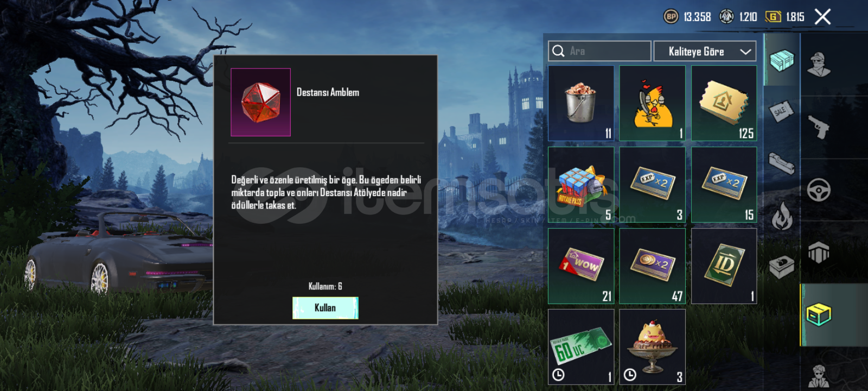Click the gold G currency icon

coord(773,17)
